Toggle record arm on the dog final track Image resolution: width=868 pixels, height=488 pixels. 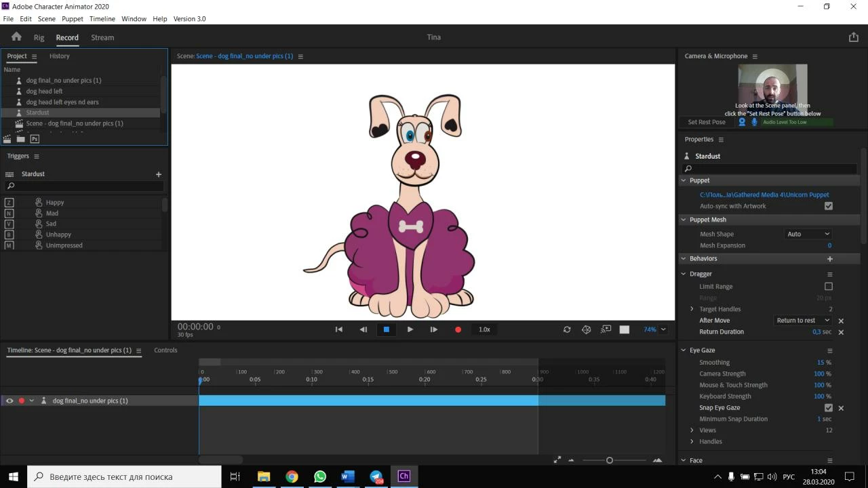click(x=21, y=401)
